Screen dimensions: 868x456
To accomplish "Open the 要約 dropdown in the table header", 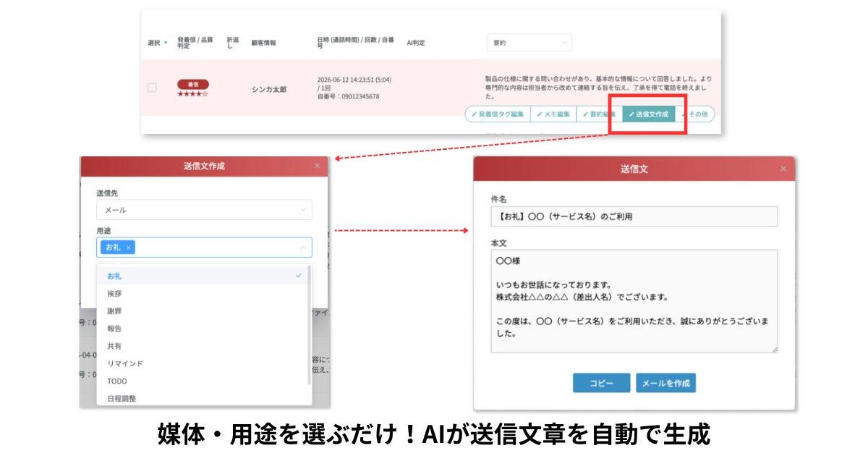I will pos(529,43).
